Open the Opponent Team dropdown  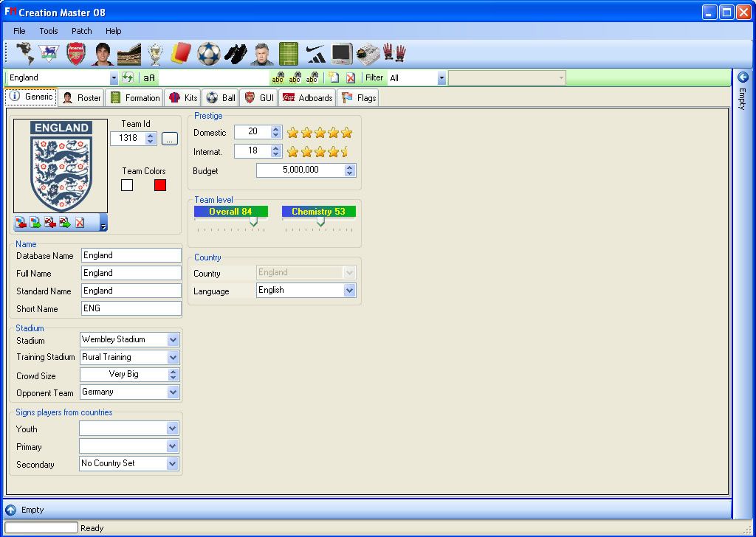(x=173, y=392)
